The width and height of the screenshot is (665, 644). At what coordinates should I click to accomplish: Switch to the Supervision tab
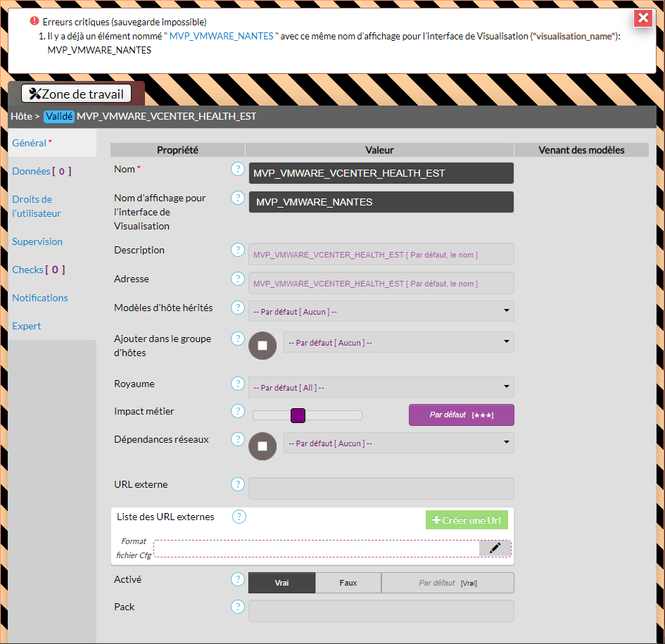(37, 241)
